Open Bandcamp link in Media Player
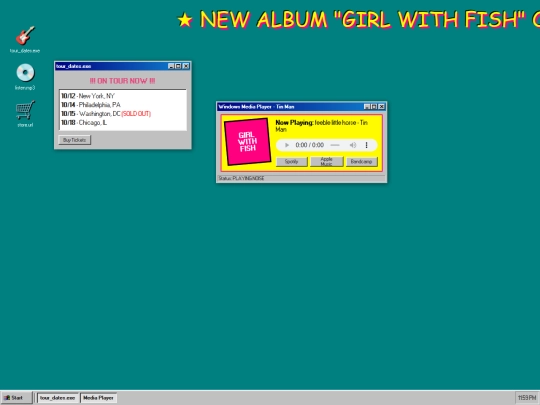The width and height of the screenshot is (540, 405). point(361,162)
